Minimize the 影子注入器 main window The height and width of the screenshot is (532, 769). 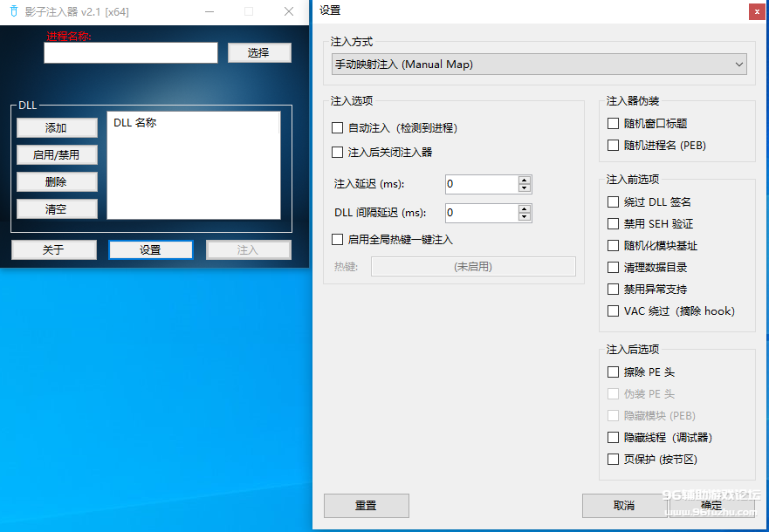click(x=209, y=11)
